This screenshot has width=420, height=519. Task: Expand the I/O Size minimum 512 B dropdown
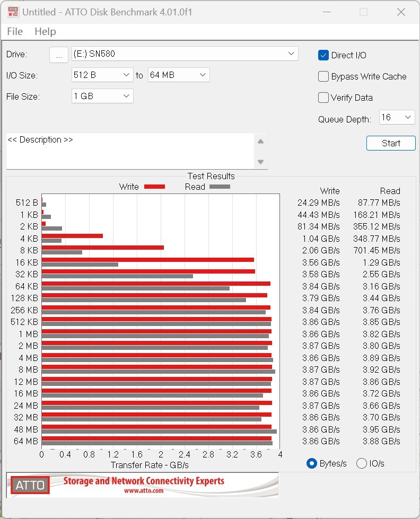(102, 75)
